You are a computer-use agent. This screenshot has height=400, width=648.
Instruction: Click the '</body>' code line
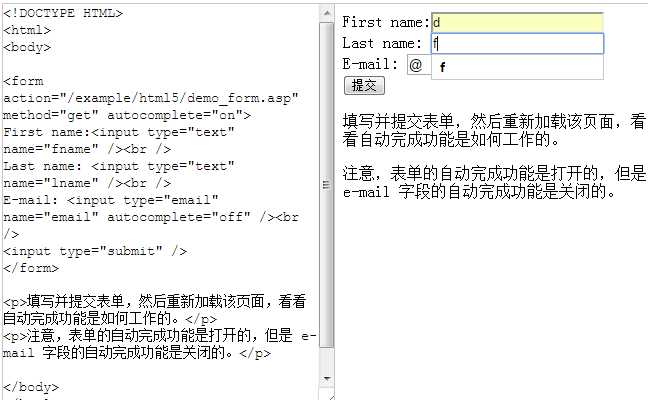(31, 387)
